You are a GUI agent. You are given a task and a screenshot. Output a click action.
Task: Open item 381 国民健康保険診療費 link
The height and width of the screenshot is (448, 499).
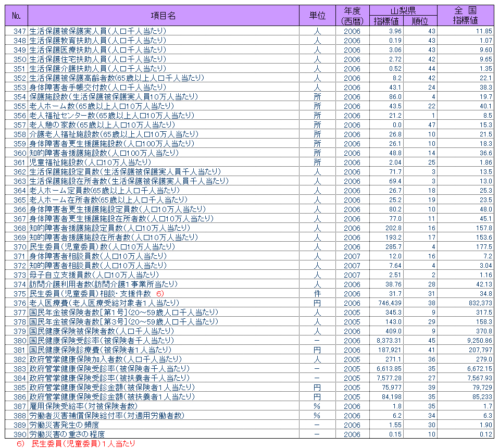[100, 350]
